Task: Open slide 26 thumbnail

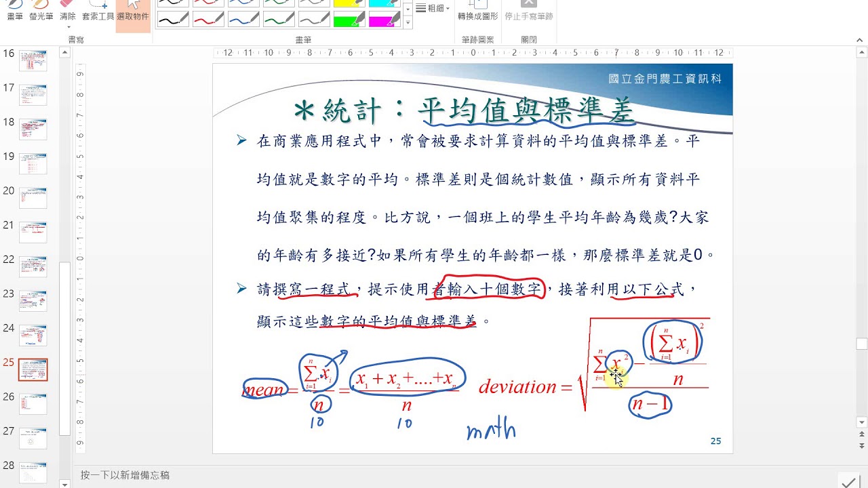Action: point(33,404)
